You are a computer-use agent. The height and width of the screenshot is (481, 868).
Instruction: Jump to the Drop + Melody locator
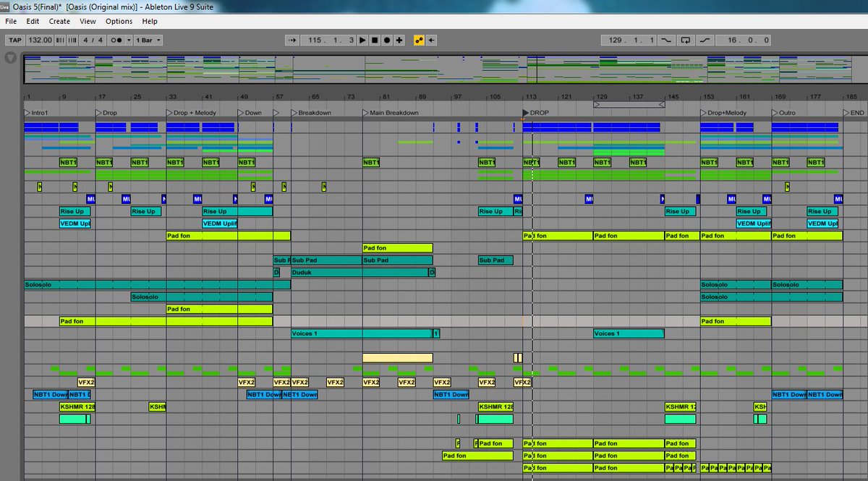(x=192, y=113)
